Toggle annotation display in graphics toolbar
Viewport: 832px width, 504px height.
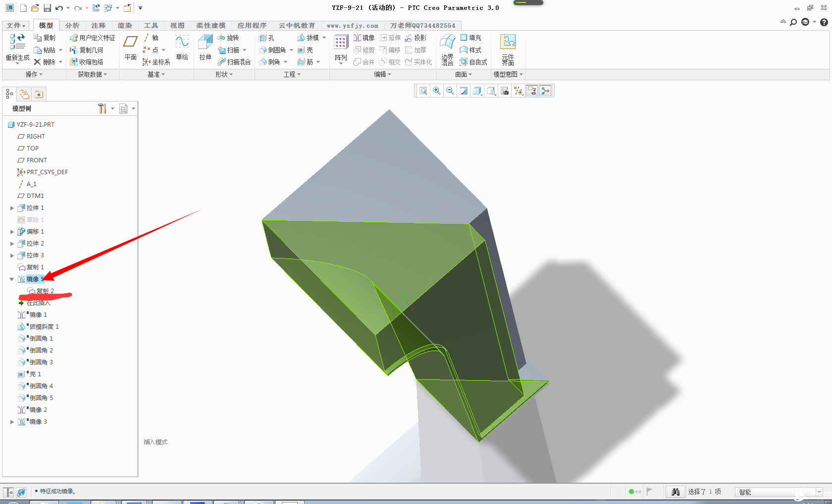coord(532,91)
